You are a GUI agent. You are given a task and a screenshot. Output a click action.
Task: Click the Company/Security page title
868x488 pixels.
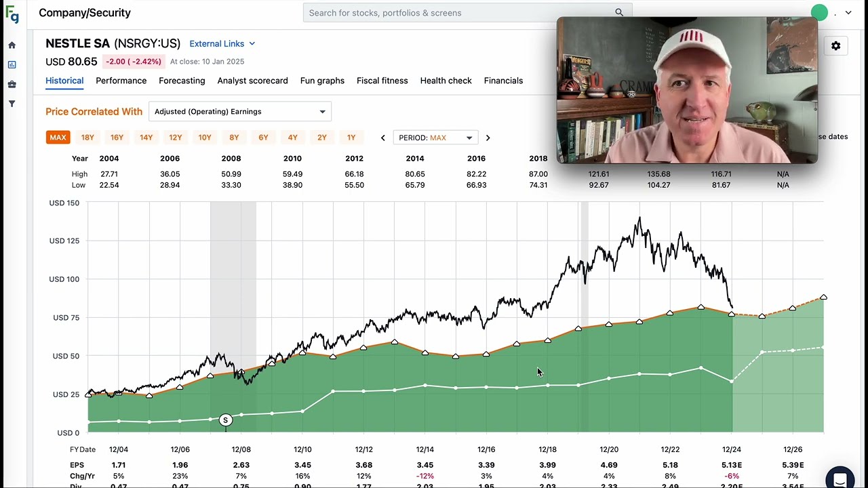pyautogui.click(x=85, y=13)
